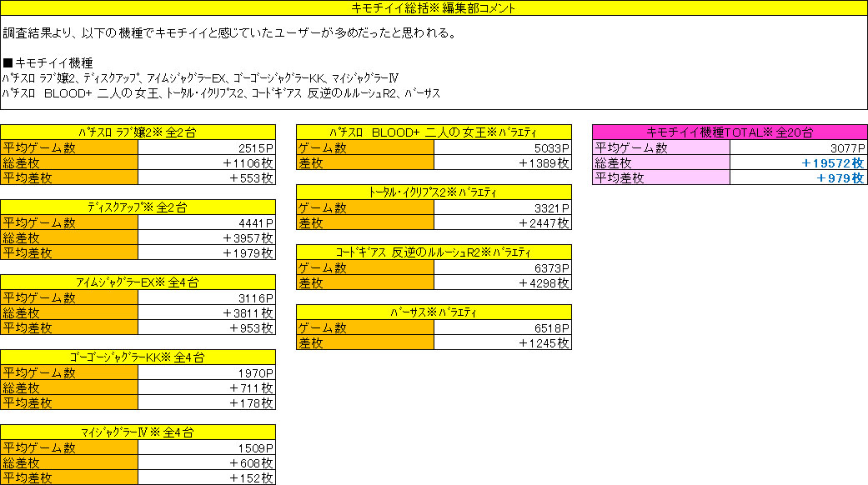Screen dimensions: 868x485
Task: Click the +1245枚 cell
Action: pyautogui.click(x=503, y=342)
